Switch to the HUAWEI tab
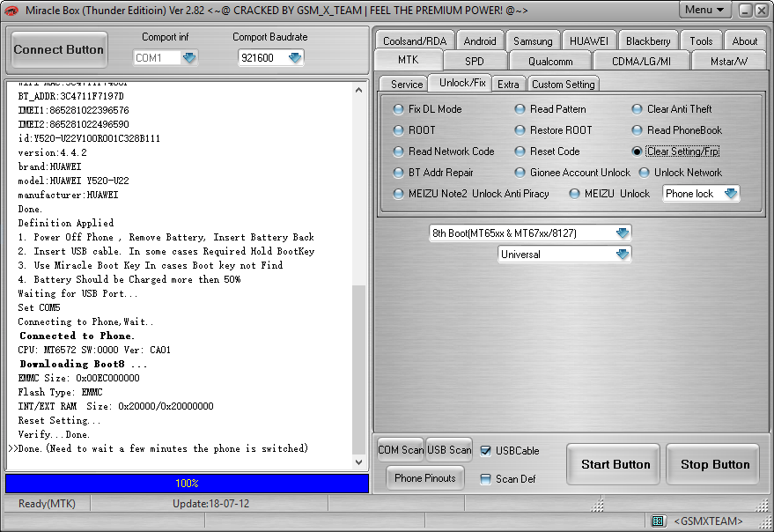Viewport: 774px width, 532px height. click(x=589, y=41)
